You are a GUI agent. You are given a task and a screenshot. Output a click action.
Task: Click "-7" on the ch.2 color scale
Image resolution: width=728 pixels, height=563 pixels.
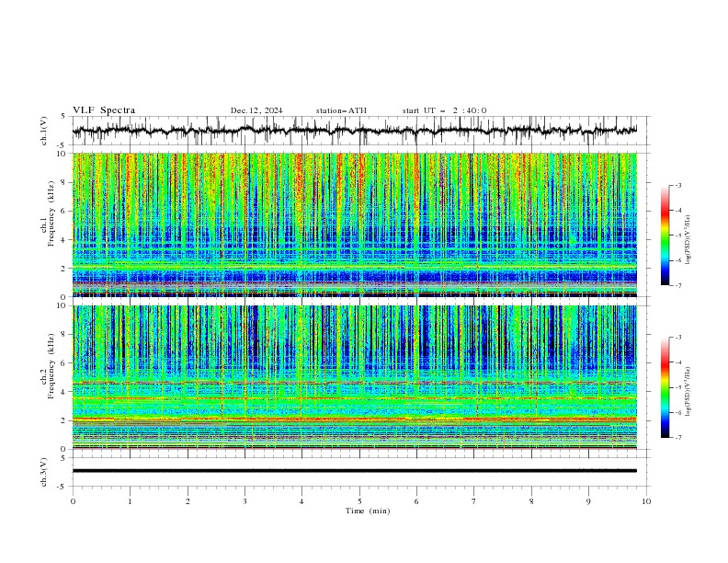pos(677,438)
